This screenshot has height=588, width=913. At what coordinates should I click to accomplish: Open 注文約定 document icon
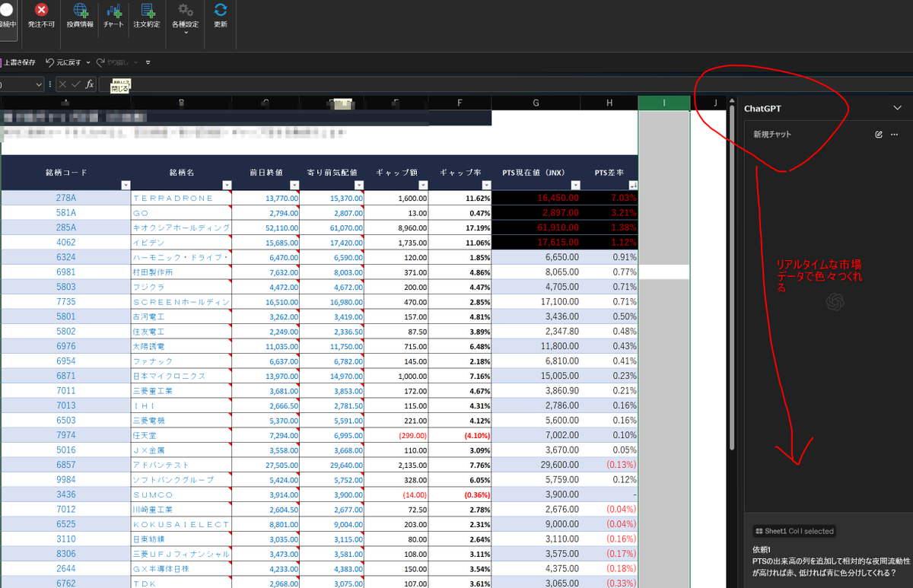(x=147, y=10)
